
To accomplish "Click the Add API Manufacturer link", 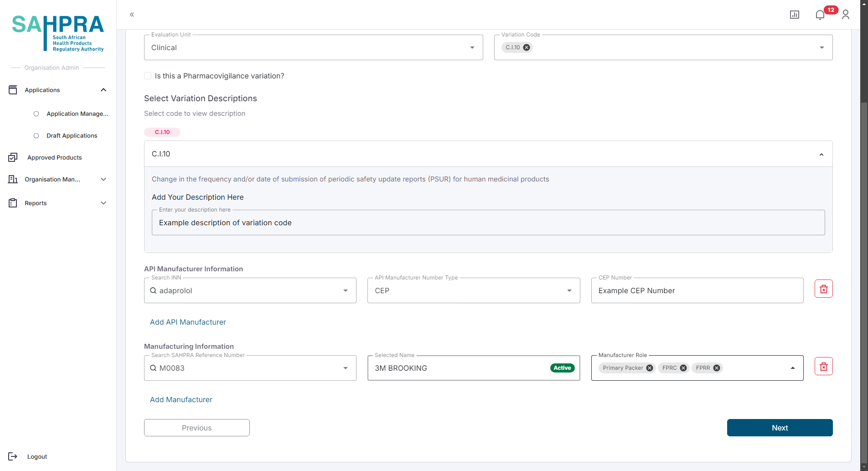I will click(188, 322).
